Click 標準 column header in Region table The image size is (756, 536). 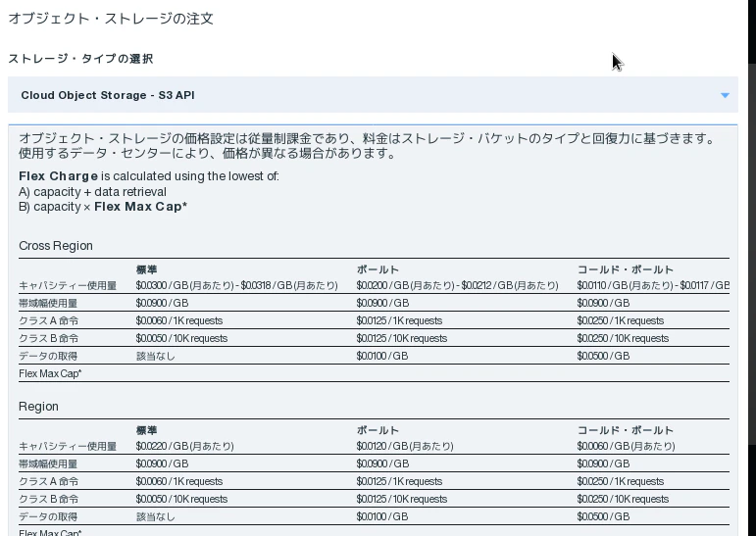[146, 430]
